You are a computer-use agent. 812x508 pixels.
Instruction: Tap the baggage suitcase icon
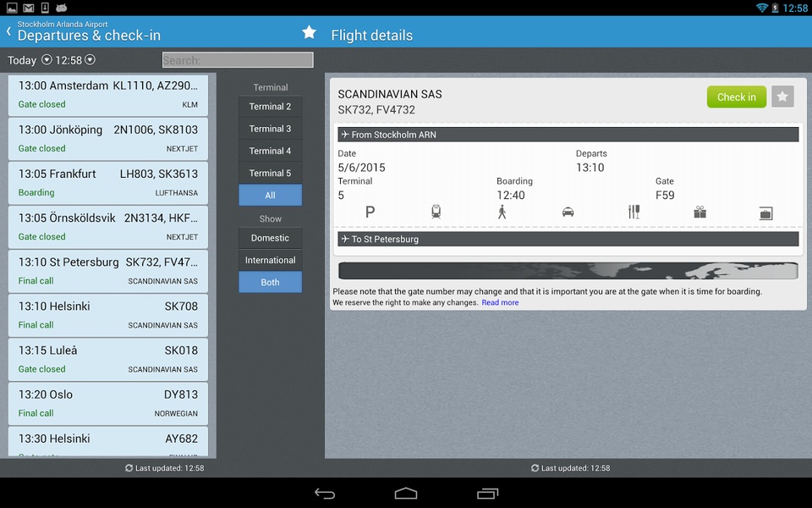click(x=766, y=213)
